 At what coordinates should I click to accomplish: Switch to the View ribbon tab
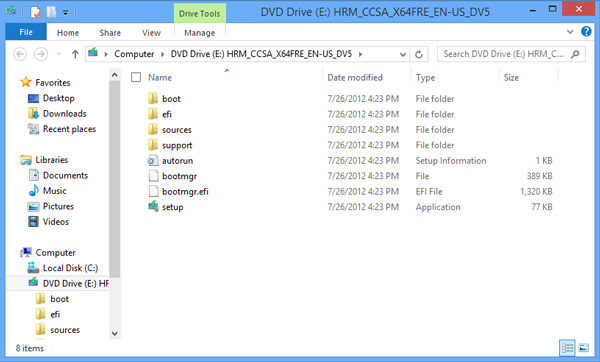(151, 33)
